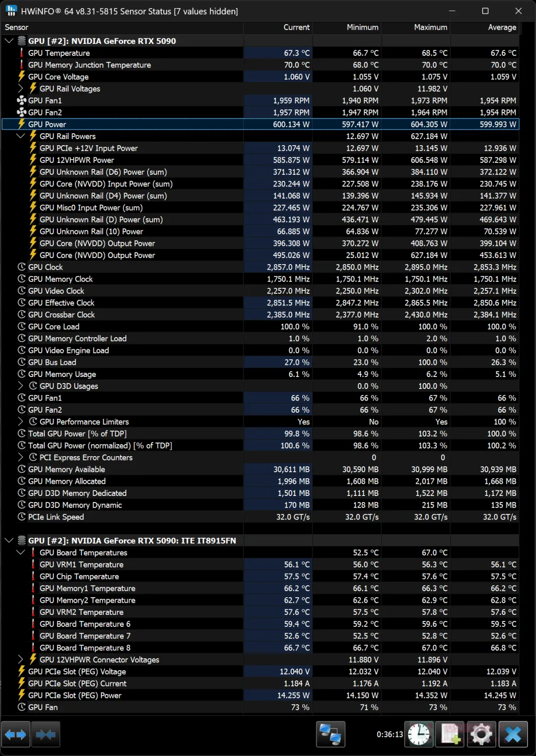Click the HWiNFO app icon in title bar
Image resolution: width=536 pixels, height=756 pixels.
[11, 11]
